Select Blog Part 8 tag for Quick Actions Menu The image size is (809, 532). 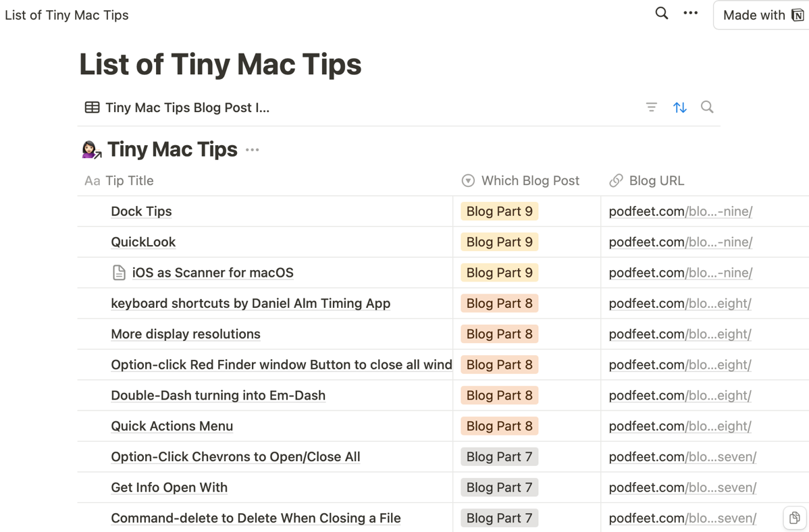(499, 426)
